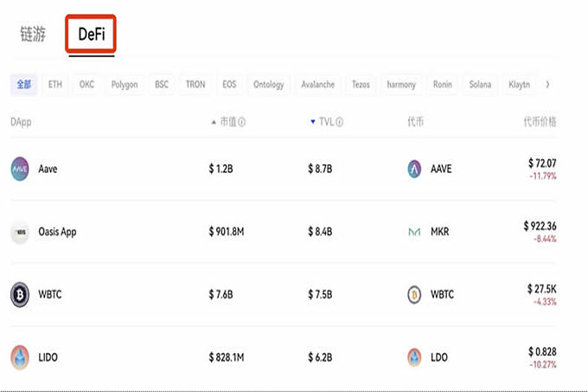Click the info icon next to TVL
Screen dimensions: 588x392
pos(339,122)
